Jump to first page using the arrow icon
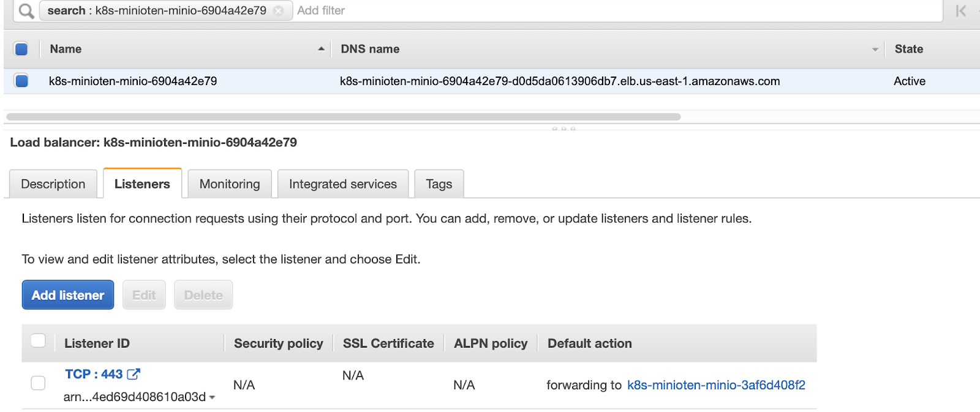 coord(960,11)
